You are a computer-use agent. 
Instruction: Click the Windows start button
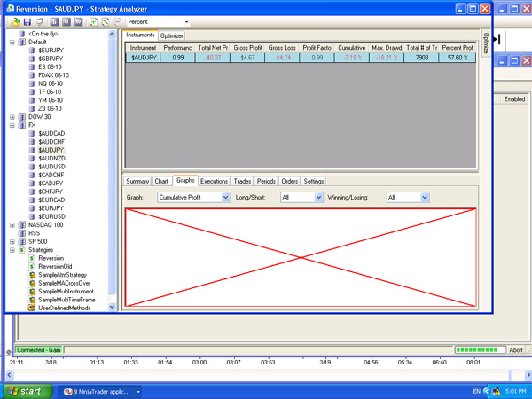[27, 392]
